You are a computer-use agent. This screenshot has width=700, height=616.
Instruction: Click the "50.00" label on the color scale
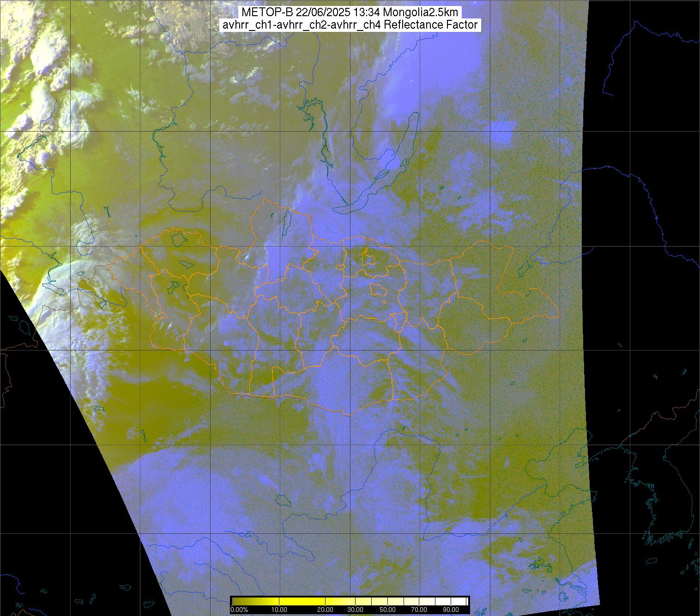(x=387, y=610)
